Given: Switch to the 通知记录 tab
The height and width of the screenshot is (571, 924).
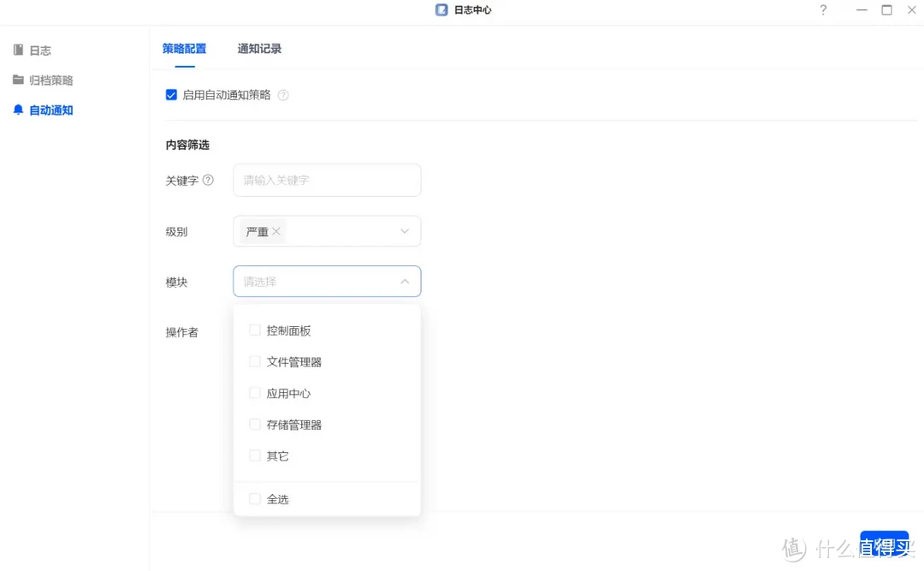Looking at the screenshot, I should (x=258, y=49).
